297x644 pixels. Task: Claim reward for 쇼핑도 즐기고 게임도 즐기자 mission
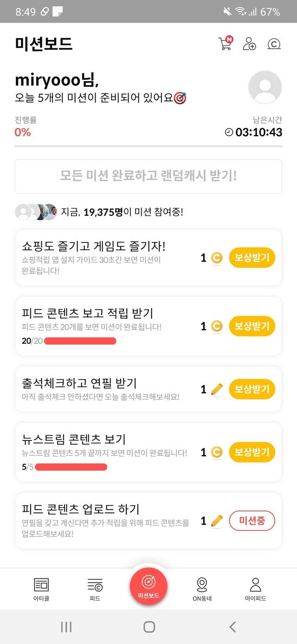click(252, 258)
